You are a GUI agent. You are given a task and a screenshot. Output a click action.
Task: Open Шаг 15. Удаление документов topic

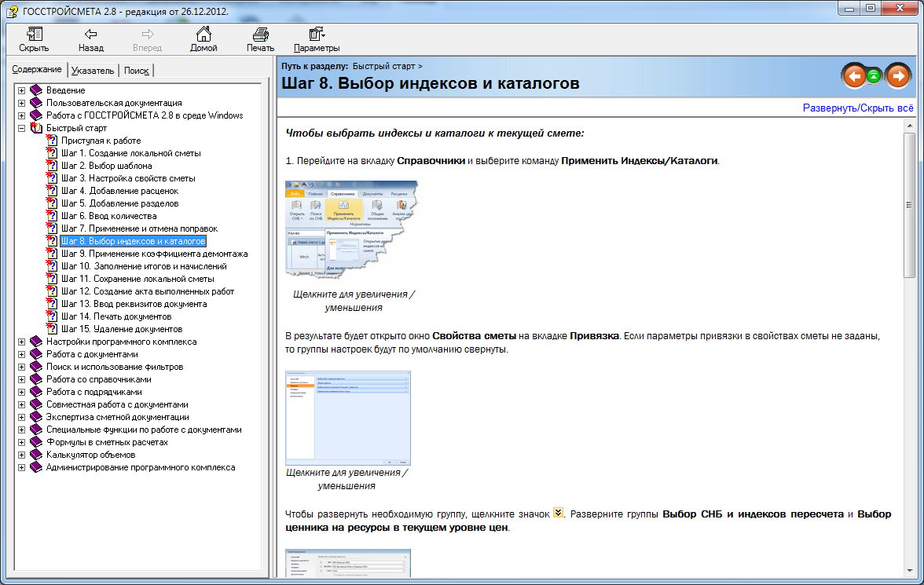(122, 329)
